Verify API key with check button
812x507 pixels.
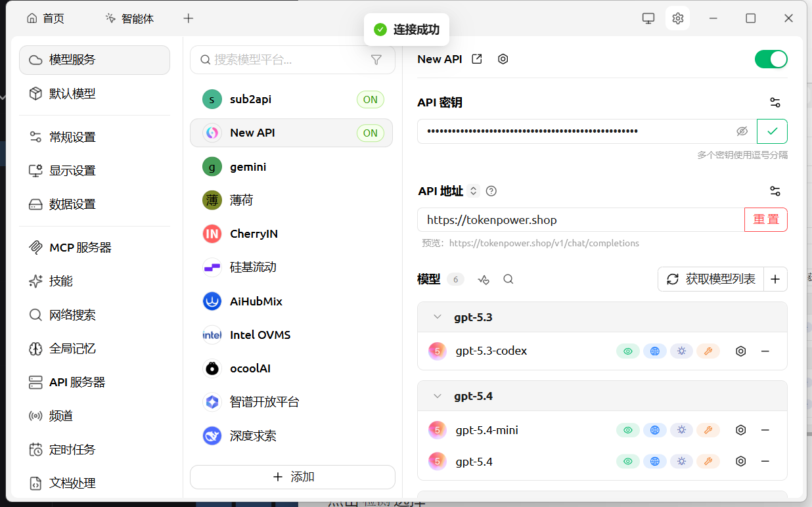(x=773, y=131)
